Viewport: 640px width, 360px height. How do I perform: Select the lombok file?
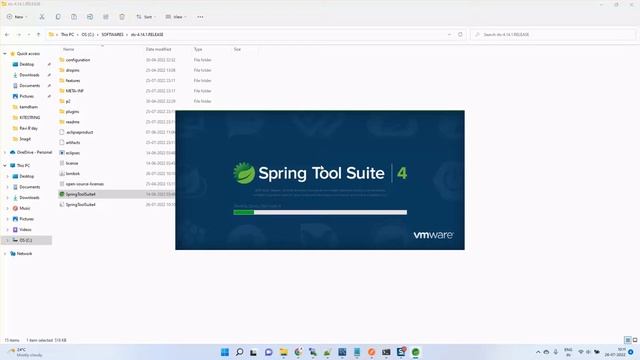coord(73,173)
